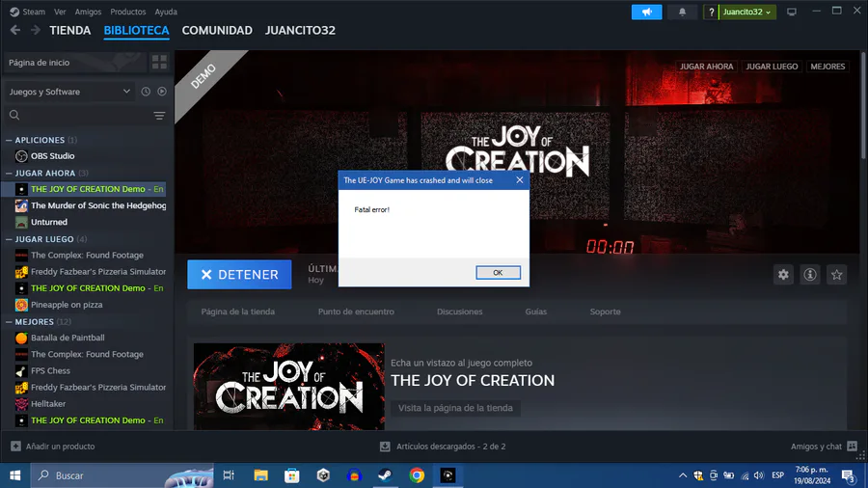Open the Ver menu
The image size is (868, 488).
(60, 12)
